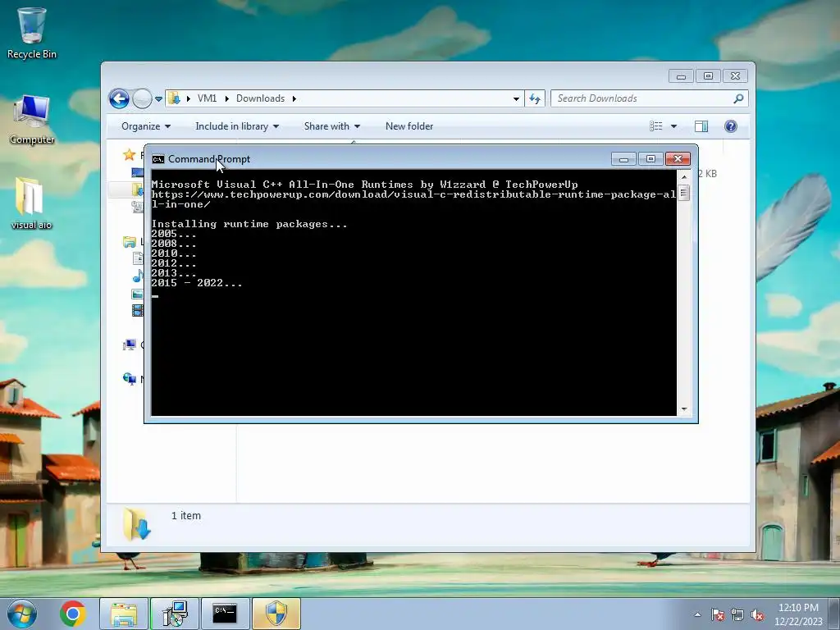Refresh the Downloads folder view

pos(535,98)
